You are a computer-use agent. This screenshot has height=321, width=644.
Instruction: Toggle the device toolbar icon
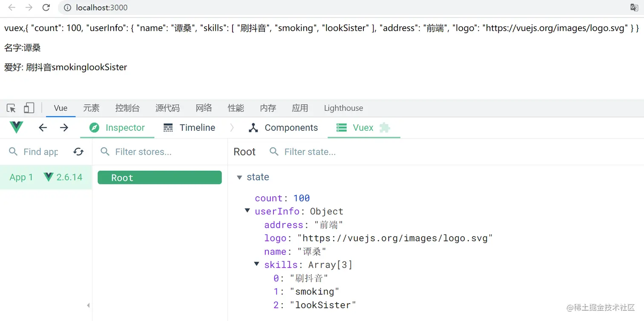click(x=29, y=108)
